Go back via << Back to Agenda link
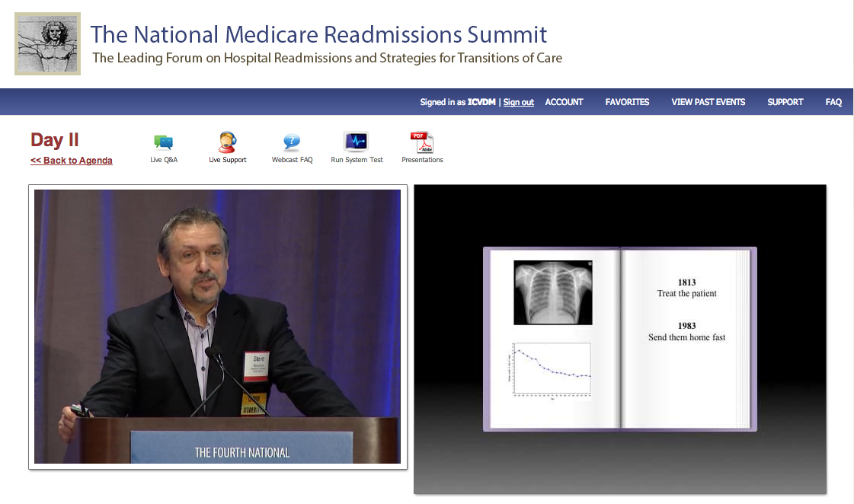The width and height of the screenshot is (854, 504). click(72, 160)
